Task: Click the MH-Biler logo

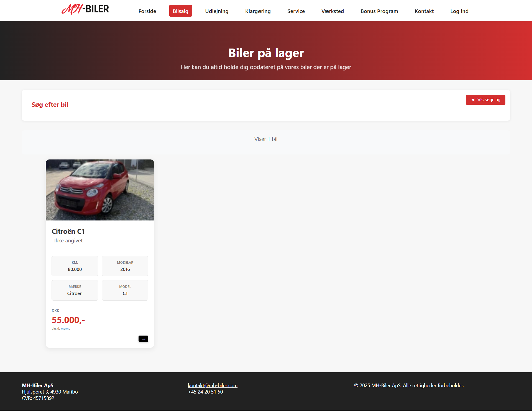Action: (x=85, y=9)
